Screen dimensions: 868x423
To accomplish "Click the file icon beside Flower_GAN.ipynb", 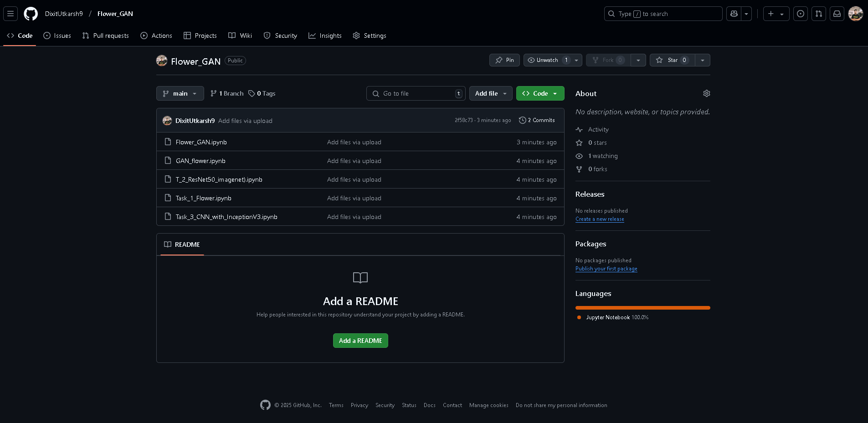I will coord(168,142).
